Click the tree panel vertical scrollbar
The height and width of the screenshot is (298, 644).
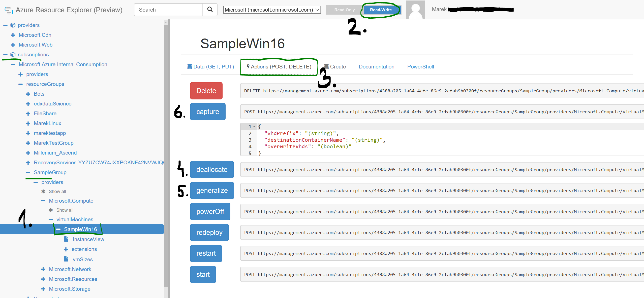click(166, 155)
